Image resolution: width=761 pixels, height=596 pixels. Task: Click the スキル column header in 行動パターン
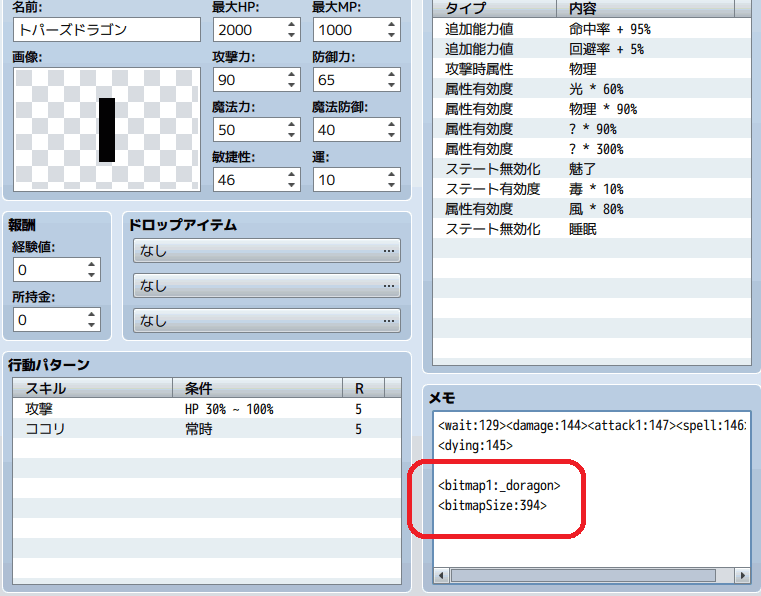click(93, 388)
